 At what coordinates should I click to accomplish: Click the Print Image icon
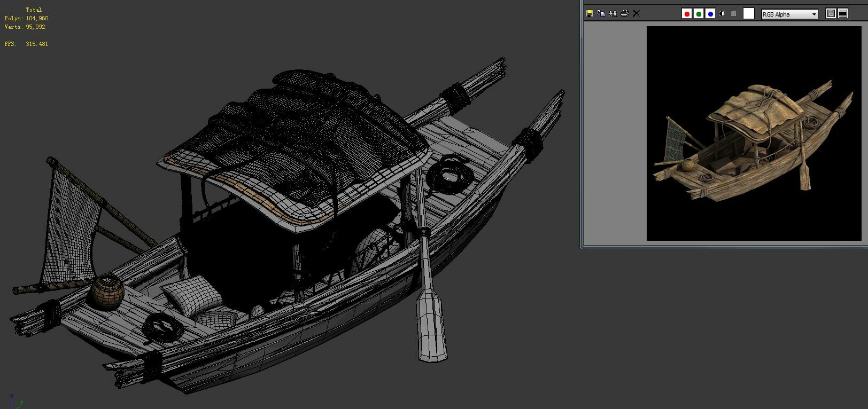click(624, 13)
